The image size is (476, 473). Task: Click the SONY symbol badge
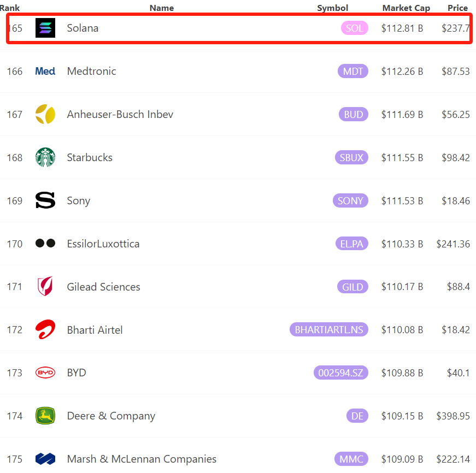pyautogui.click(x=351, y=200)
